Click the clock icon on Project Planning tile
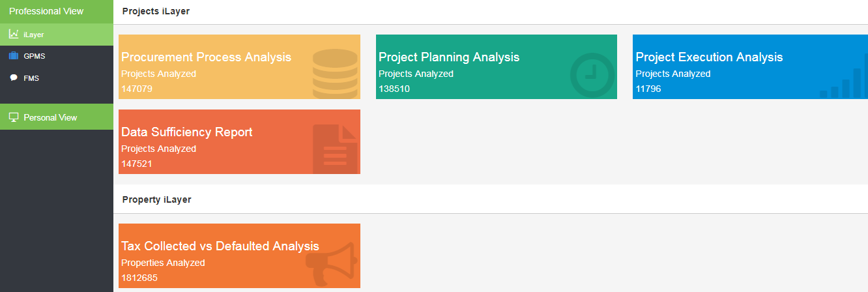The height and width of the screenshot is (292, 868). click(592, 74)
